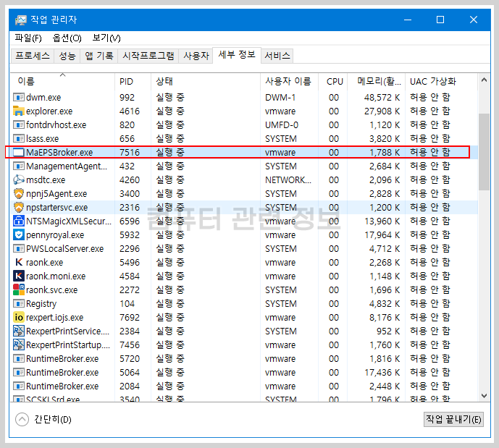Select memory value 17,436 K

(x=382, y=372)
